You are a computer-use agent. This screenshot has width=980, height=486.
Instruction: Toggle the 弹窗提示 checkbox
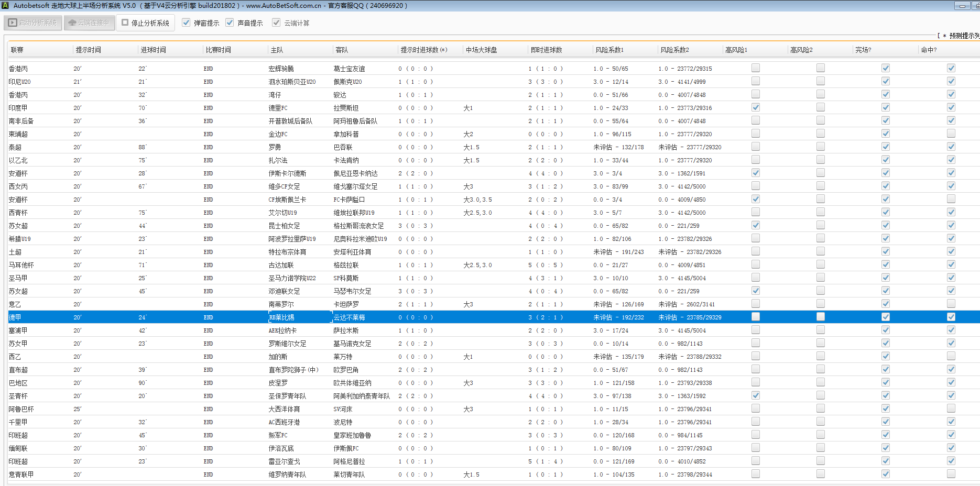point(186,23)
